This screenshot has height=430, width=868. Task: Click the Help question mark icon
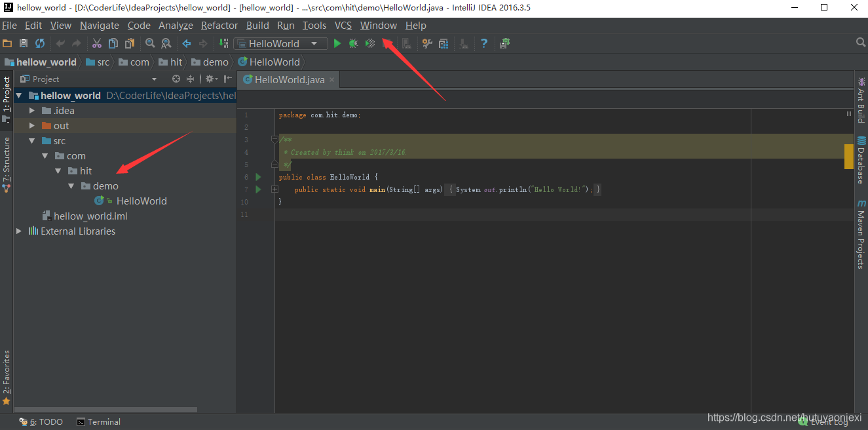tap(484, 43)
